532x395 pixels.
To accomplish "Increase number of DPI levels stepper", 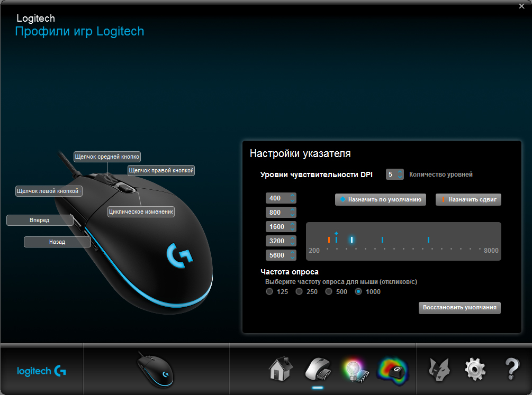I will tap(400, 172).
